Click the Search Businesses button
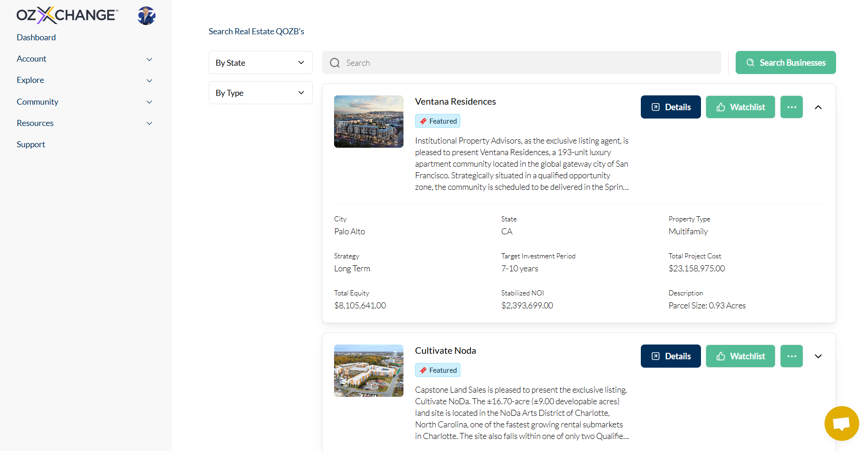Screen dimensions: 868x451 pyautogui.click(x=785, y=63)
